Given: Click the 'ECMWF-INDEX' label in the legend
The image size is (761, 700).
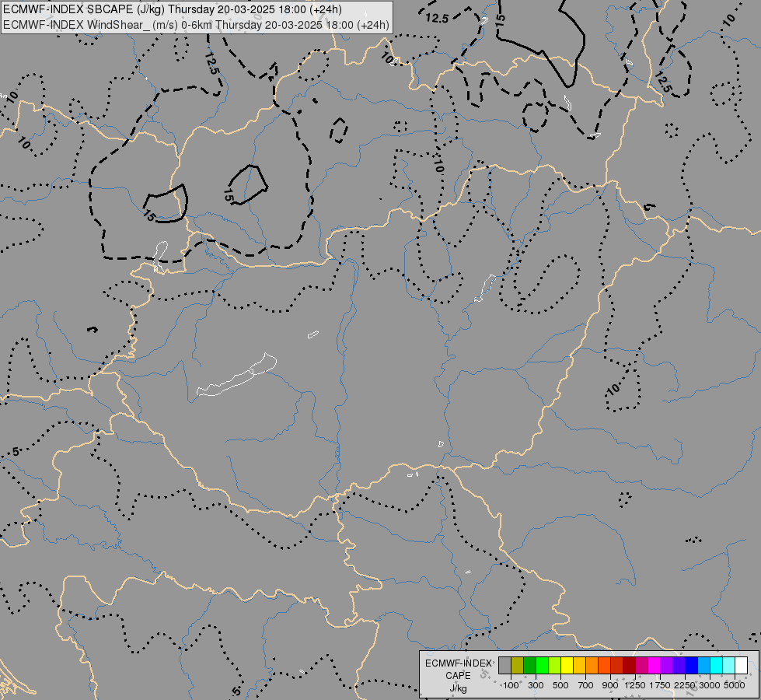Looking at the screenshot, I should (x=458, y=663).
